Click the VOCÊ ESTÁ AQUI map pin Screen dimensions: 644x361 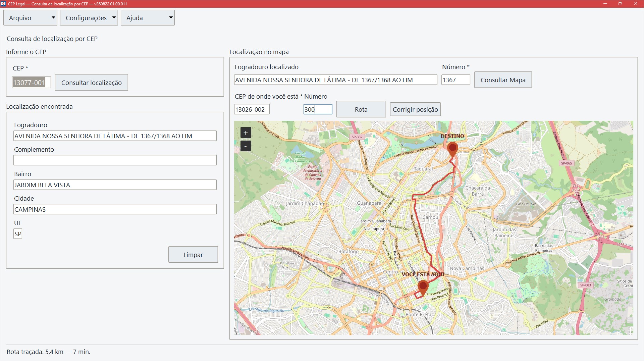click(x=423, y=288)
